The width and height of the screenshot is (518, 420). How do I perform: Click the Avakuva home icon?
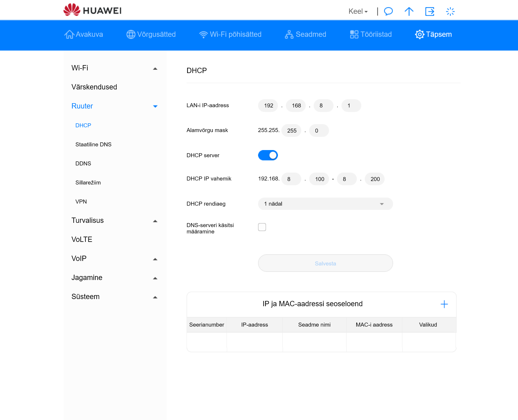(69, 34)
